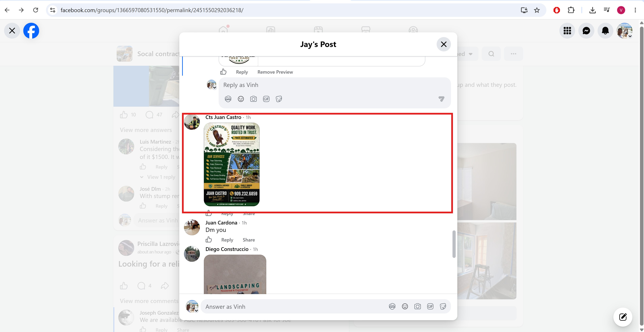
Task: Search the Socal contractors group
Action: (491, 54)
